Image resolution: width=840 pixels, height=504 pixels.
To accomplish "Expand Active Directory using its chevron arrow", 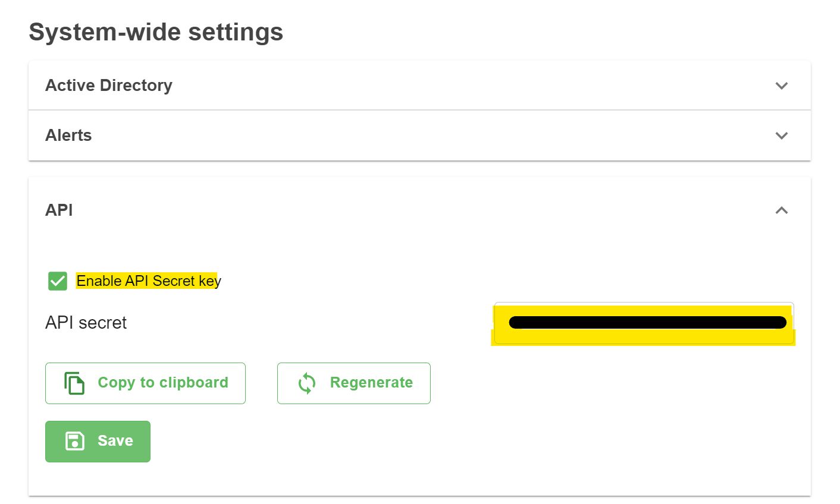I will point(782,86).
